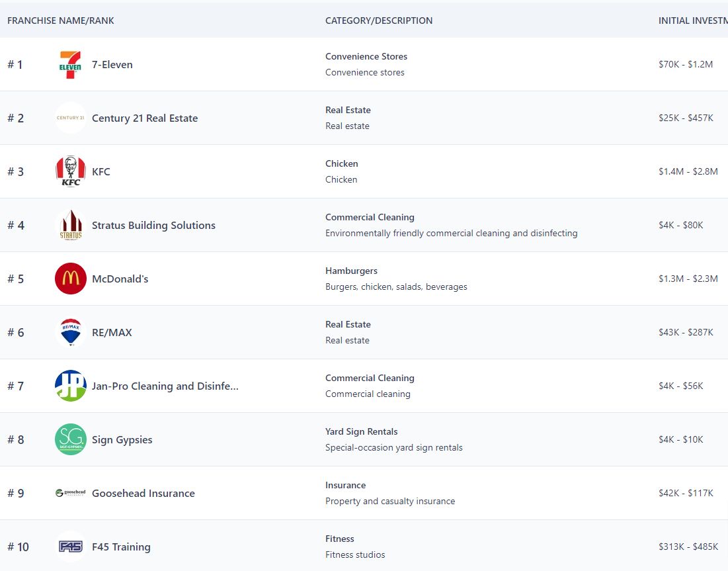Click investment value '$4K - $56K'

click(681, 386)
